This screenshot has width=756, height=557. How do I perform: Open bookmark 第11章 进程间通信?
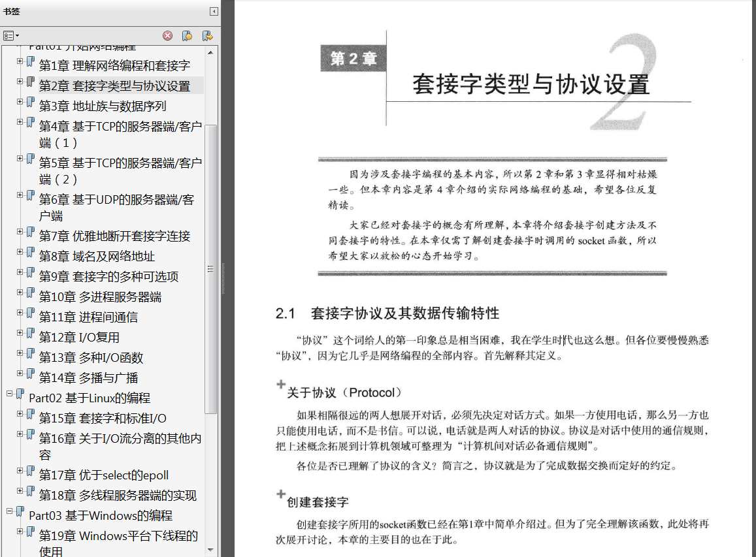88,317
